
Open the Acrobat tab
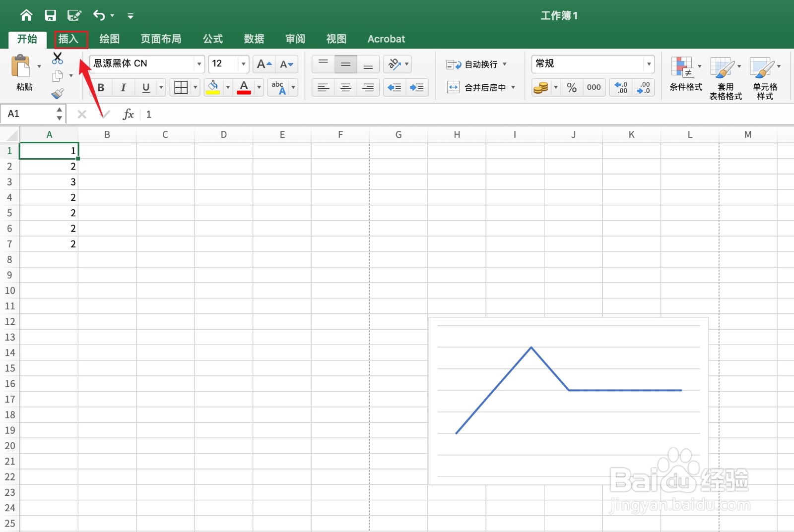coord(386,39)
